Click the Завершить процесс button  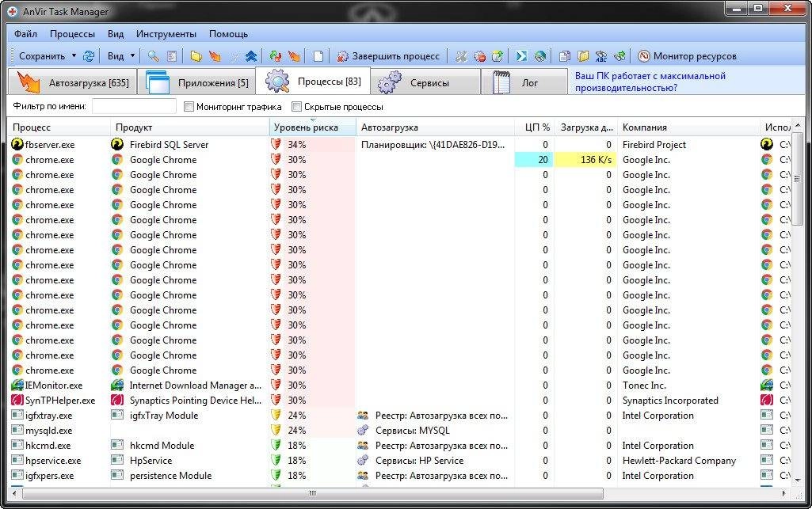pyautogui.click(x=387, y=56)
